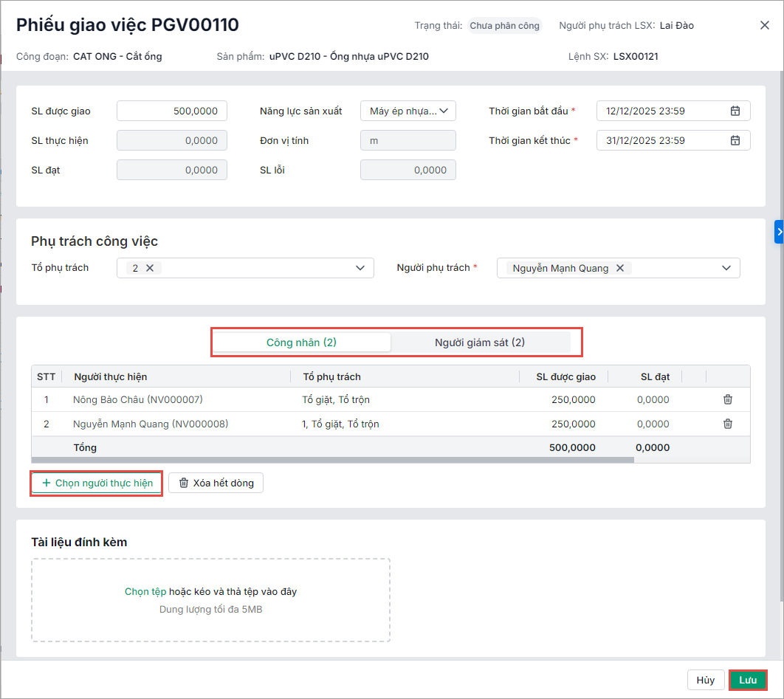Expand the Tổ phụ trách dropdown

[360, 268]
